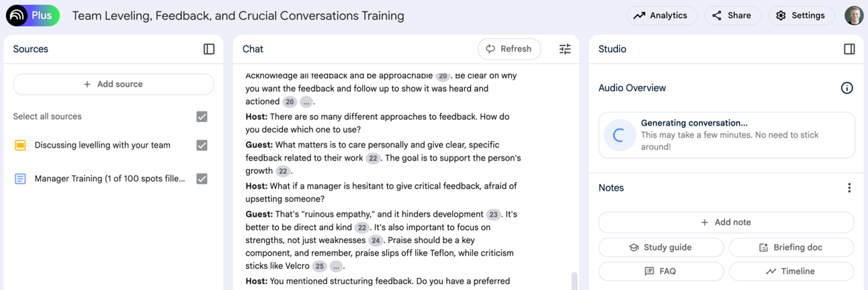Click the Add source button
The width and height of the screenshot is (868, 290).
pos(114,84)
